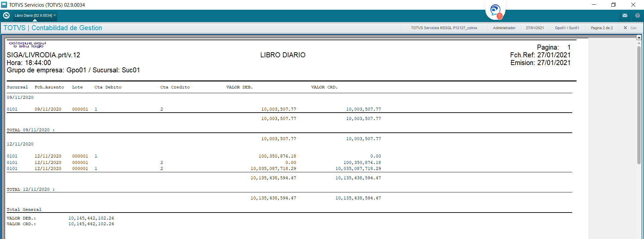Click the Emision: 27/01/2021 text
This screenshot has width=644, height=239.
click(540, 63)
